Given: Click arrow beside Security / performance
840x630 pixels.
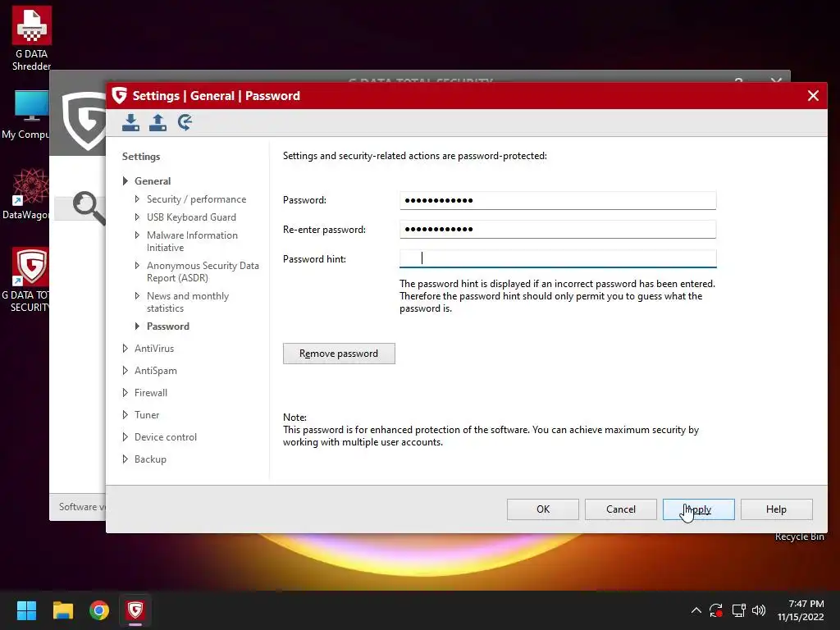Looking at the screenshot, I should [x=137, y=199].
